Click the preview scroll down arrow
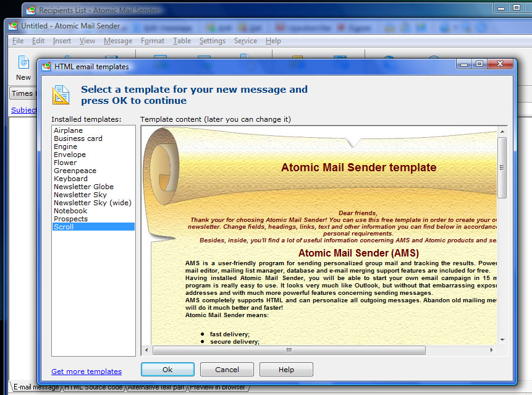 click(x=502, y=340)
